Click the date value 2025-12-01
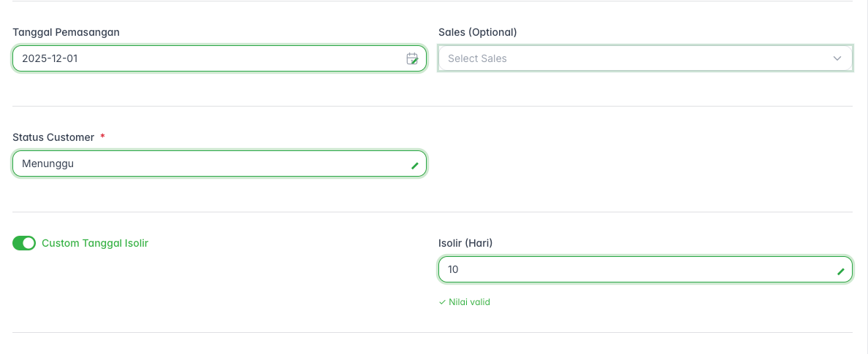The image size is (868, 354). (50, 58)
